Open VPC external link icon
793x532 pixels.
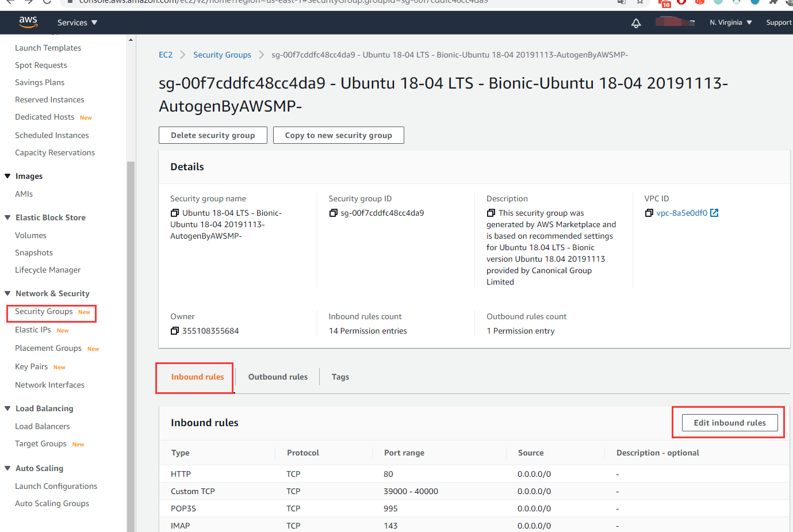point(714,213)
